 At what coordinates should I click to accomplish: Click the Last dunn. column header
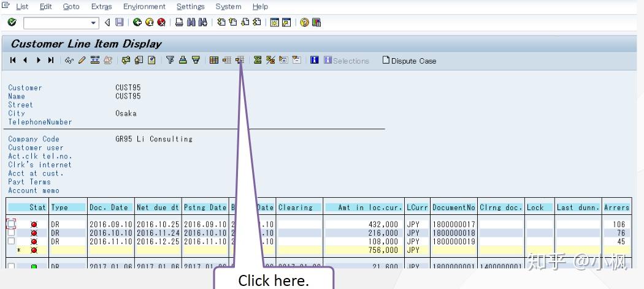(x=578, y=208)
